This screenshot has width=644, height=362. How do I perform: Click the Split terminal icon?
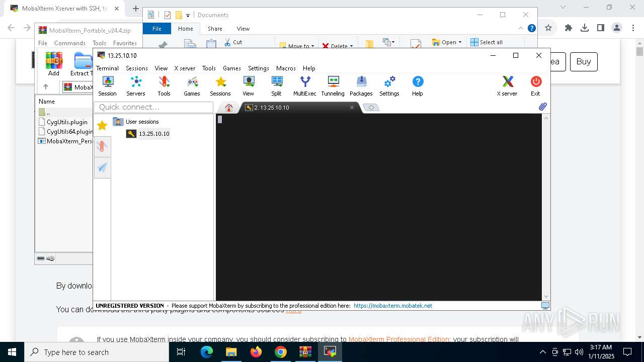coord(276,85)
